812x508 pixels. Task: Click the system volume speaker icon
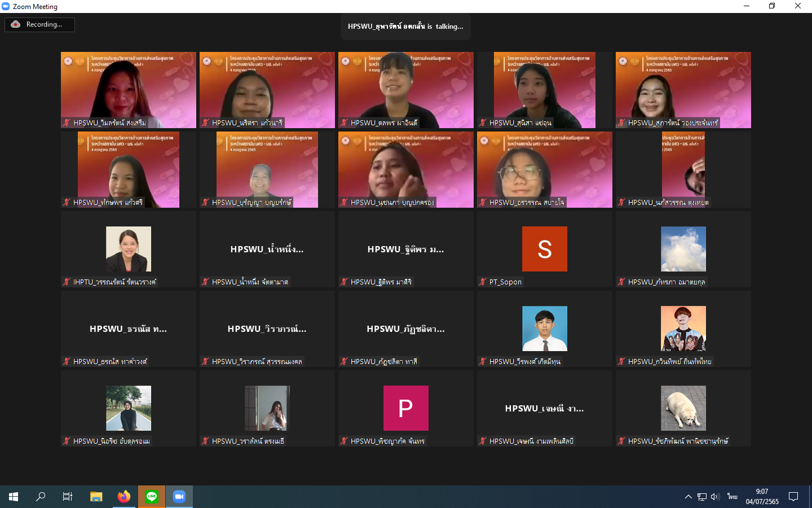pos(715,497)
